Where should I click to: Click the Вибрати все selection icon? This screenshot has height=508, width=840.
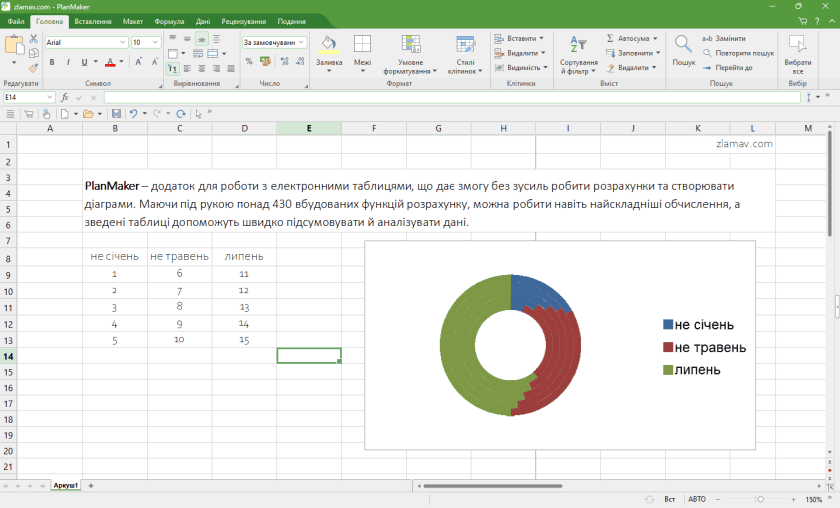(x=797, y=44)
